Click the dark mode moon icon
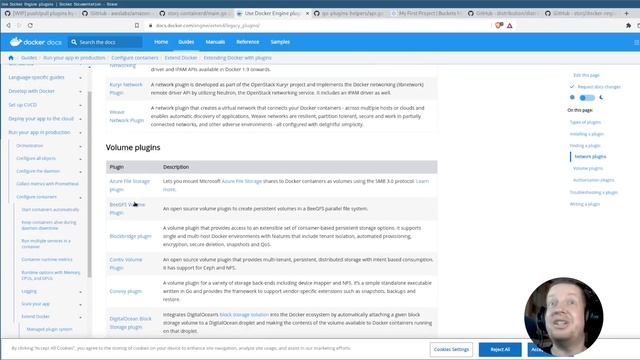This screenshot has height=360, width=640. [x=601, y=98]
